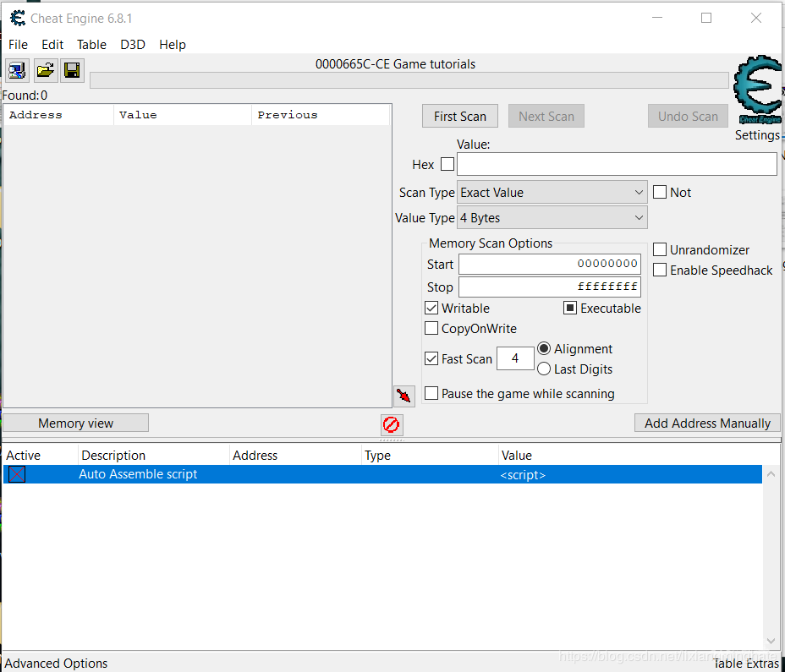Click the Value column header in results
785x672 pixels.
pos(183,115)
